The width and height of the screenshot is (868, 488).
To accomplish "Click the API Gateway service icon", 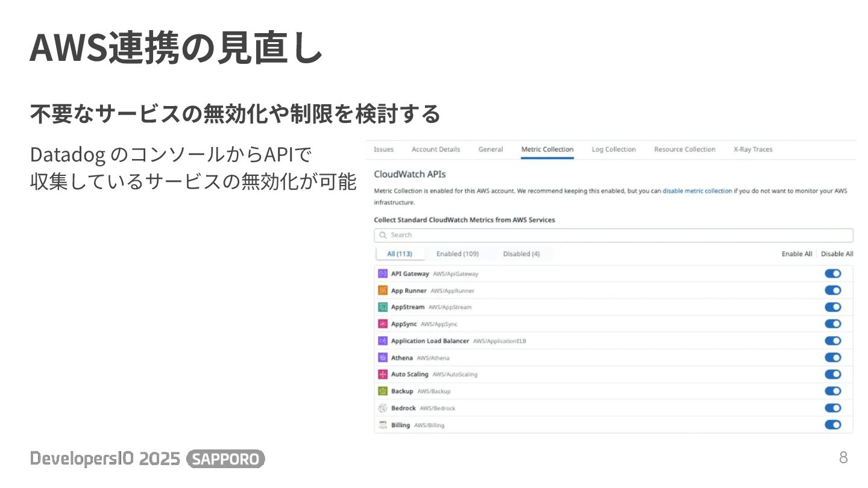I will 382,274.
